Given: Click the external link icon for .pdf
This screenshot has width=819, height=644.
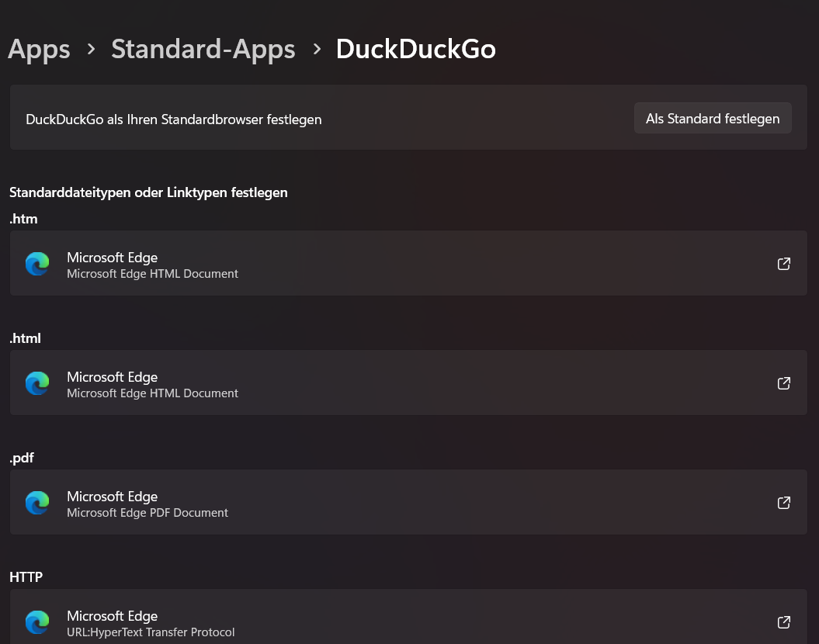Looking at the screenshot, I should [783, 503].
